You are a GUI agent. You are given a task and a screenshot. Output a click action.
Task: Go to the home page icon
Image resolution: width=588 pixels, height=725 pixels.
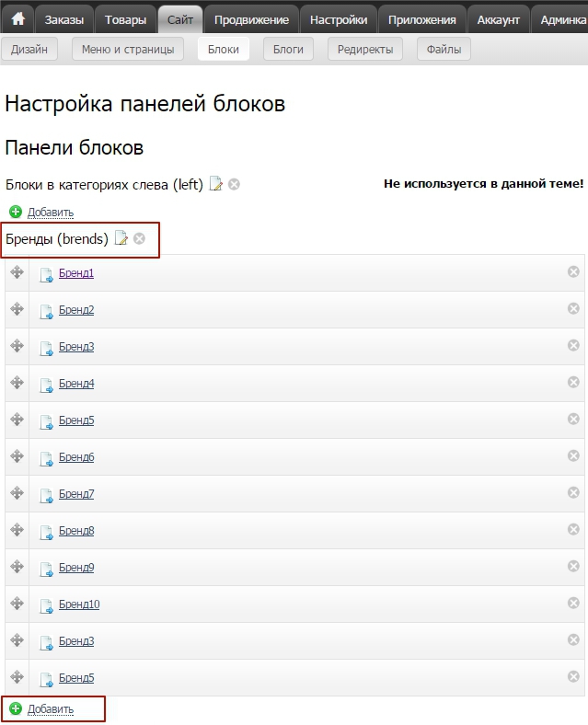pyautogui.click(x=18, y=19)
